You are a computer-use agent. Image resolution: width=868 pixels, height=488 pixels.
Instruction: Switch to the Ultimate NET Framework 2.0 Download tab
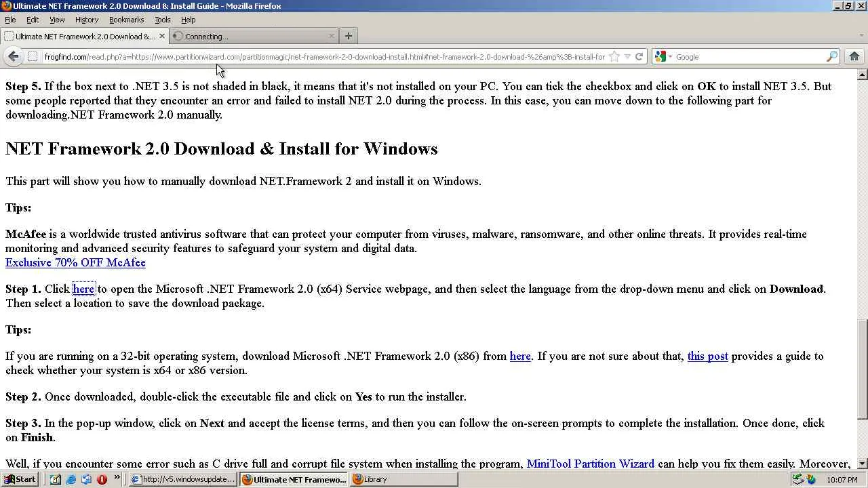point(85,36)
